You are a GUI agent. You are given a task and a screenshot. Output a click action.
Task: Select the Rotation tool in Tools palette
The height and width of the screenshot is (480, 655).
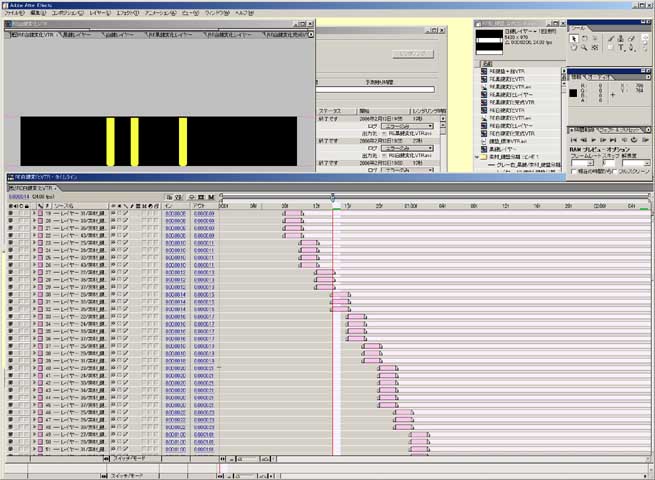584,38
